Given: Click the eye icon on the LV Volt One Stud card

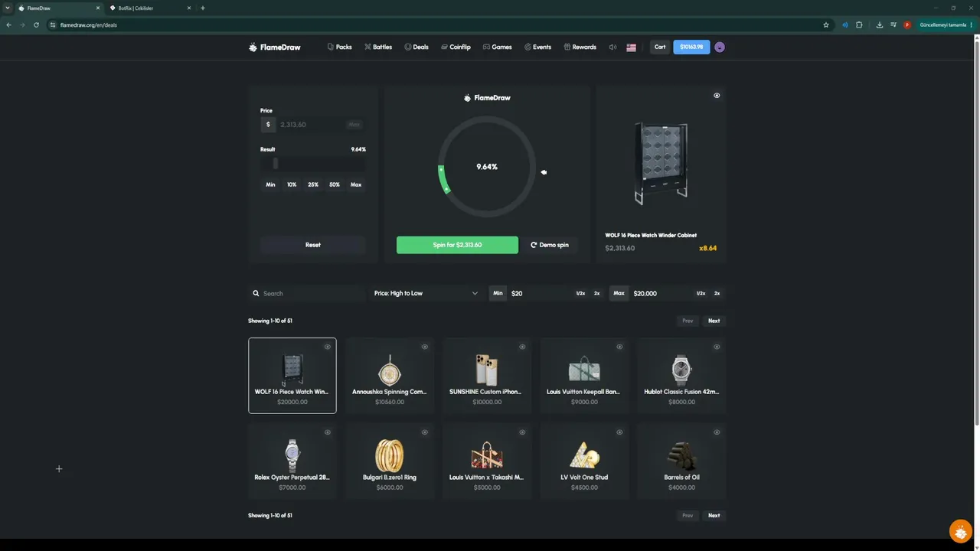Looking at the screenshot, I should click(619, 432).
